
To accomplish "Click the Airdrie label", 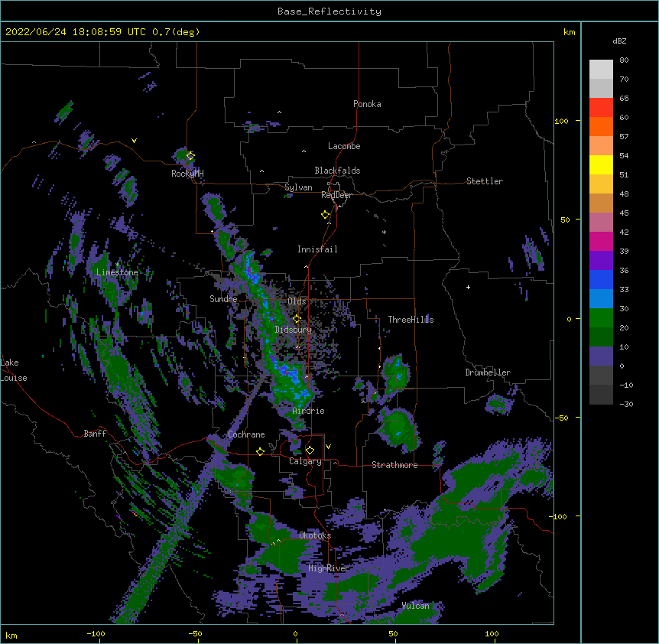I will pyautogui.click(x=309, y=411).
